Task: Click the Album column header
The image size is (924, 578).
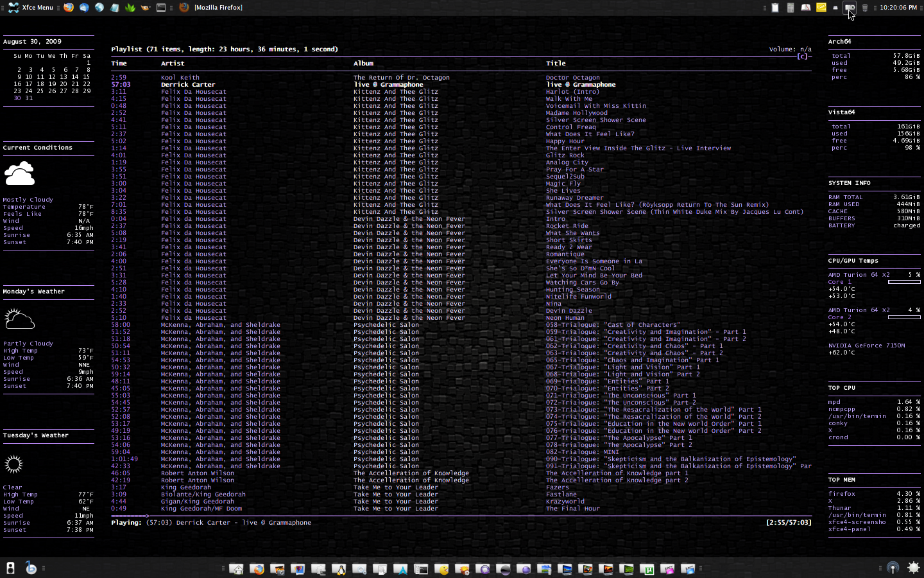Action: 363,64
